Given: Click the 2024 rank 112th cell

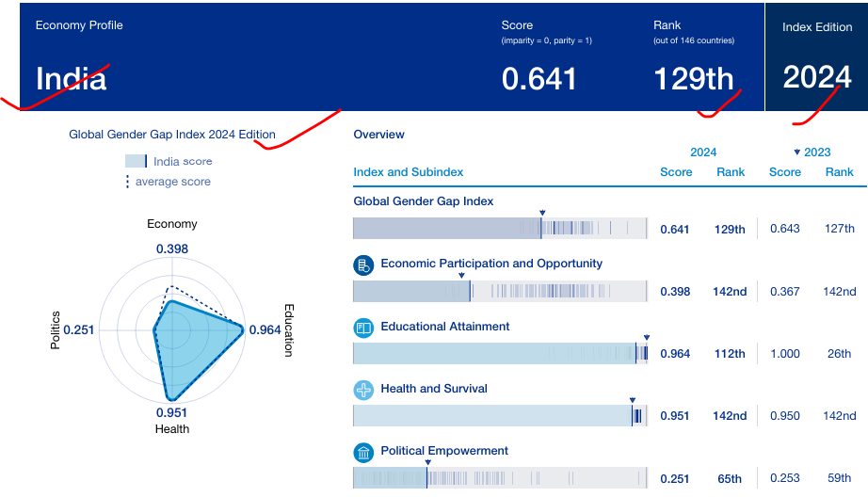Looking at the screenshot, I should [730, 354].
